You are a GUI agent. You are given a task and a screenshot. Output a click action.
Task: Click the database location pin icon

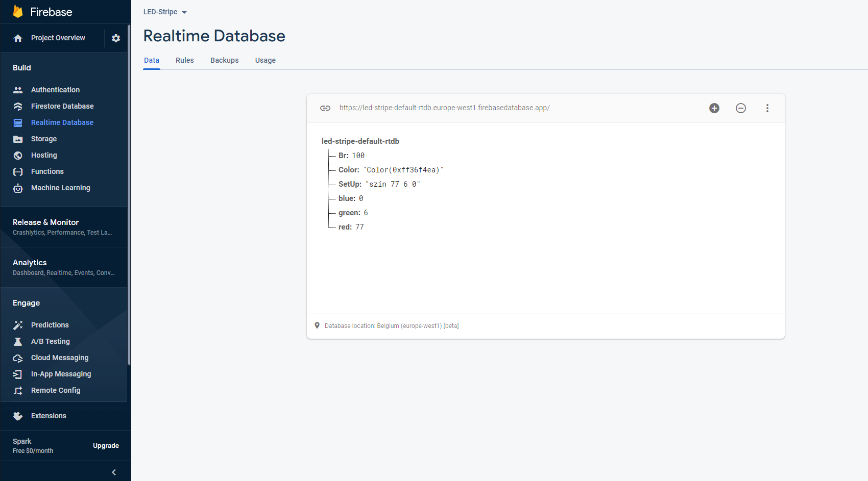pyautogui.click(x=317, y=325)
